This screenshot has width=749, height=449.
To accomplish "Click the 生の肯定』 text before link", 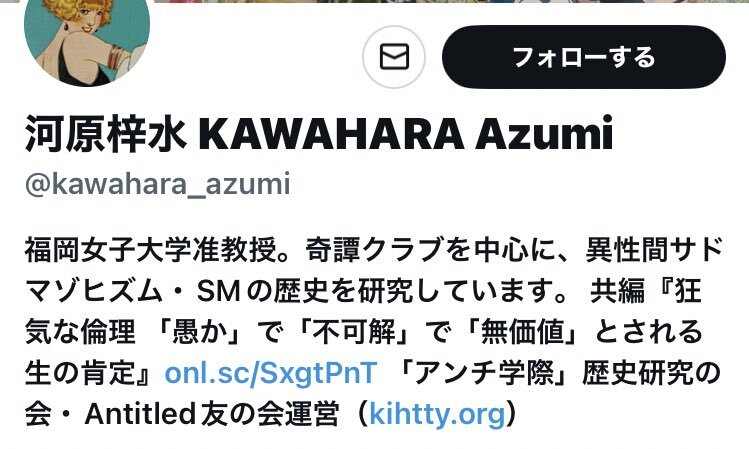I will tap(94, 373).
